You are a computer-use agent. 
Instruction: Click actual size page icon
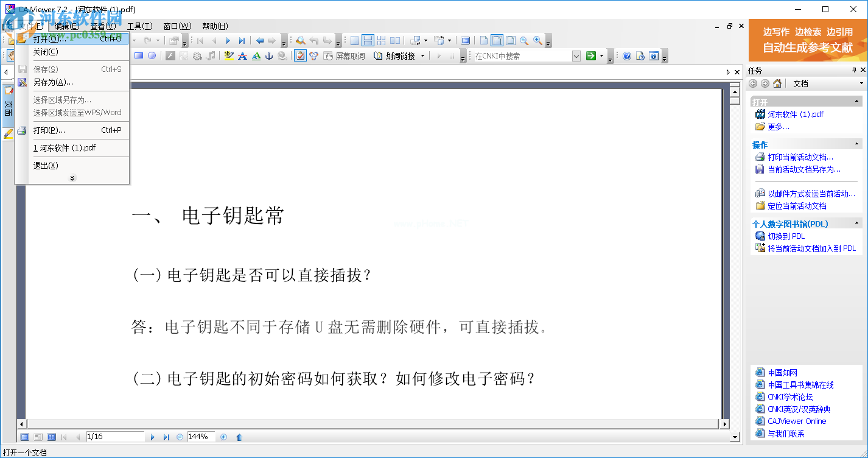tap(483, 41)
